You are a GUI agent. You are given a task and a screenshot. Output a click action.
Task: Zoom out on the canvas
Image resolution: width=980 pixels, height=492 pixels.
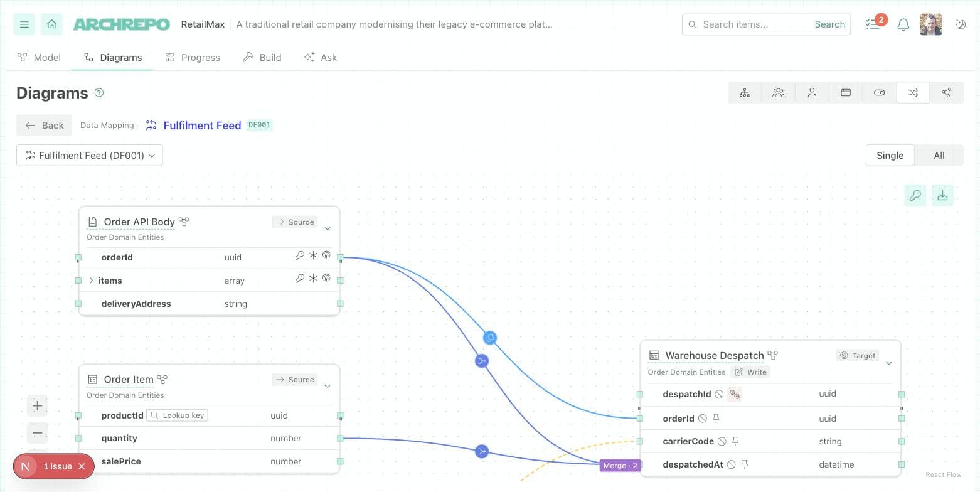[x=38, y=433]
